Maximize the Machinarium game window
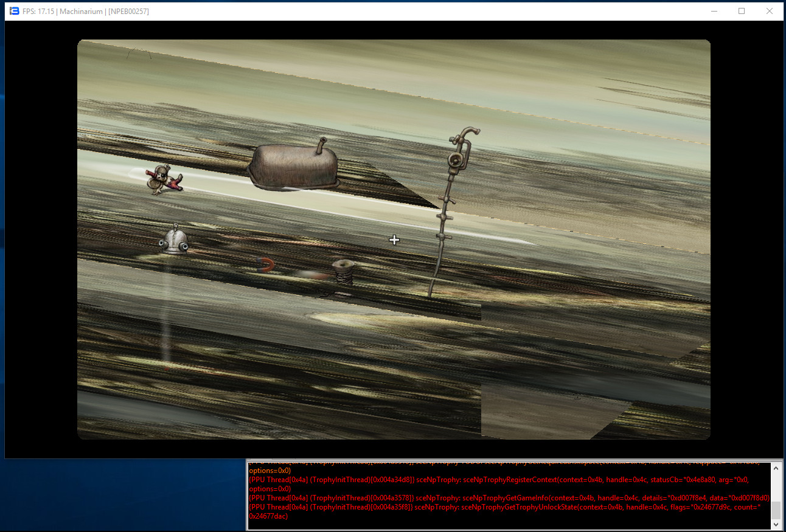Image resolution: width=786 pixels, height=532 pixels. pos(742,11)
